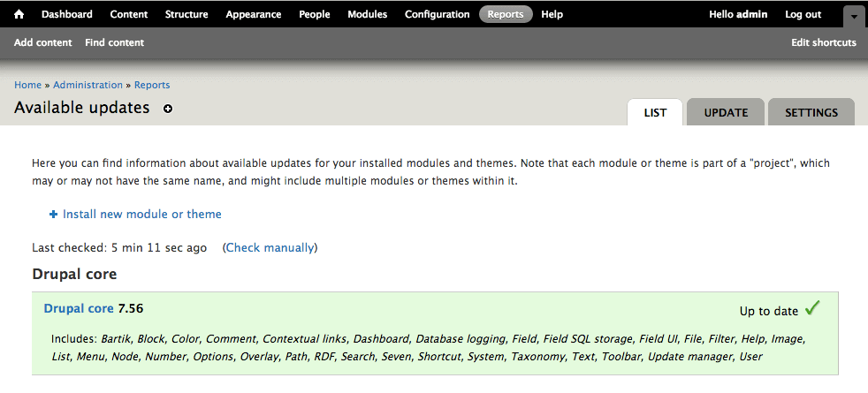The image size is (868, 393).
Task: Switch to the SETTINGS tab
Action: pyautogui.click(x=811, y=112)
